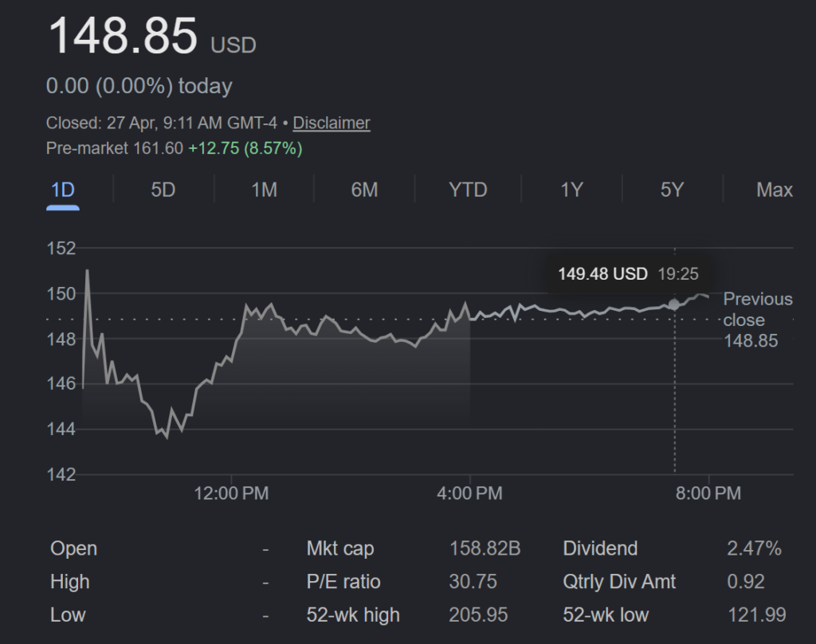
Task: Click the 12:00 PM time axis label
Action: click(x=231, y=493)
